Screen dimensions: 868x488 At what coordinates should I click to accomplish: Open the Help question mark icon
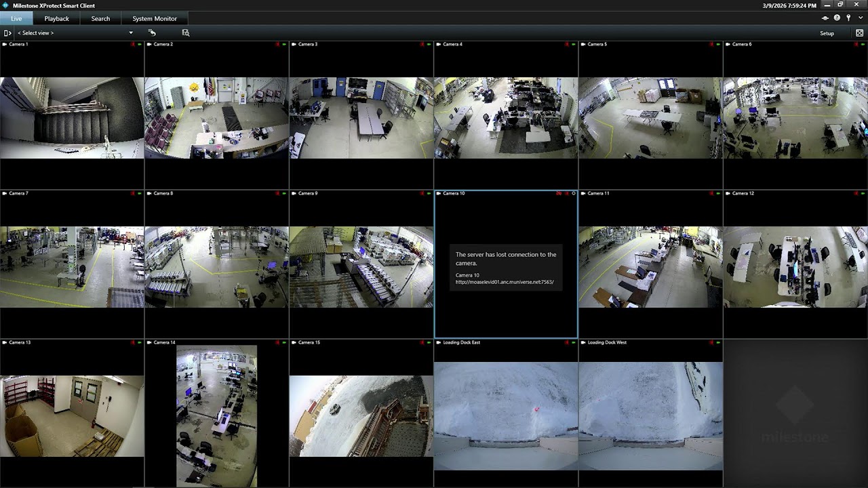(837, 18)
